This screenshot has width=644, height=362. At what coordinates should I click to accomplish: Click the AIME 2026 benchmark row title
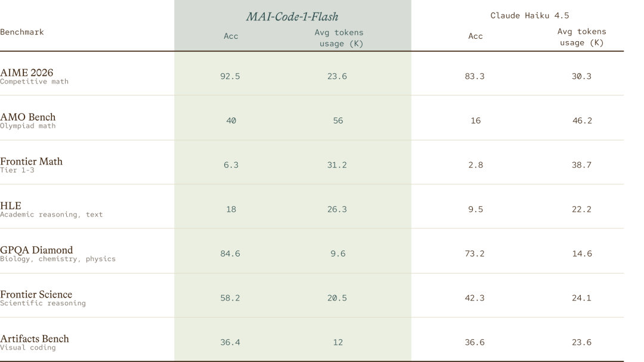27,72
